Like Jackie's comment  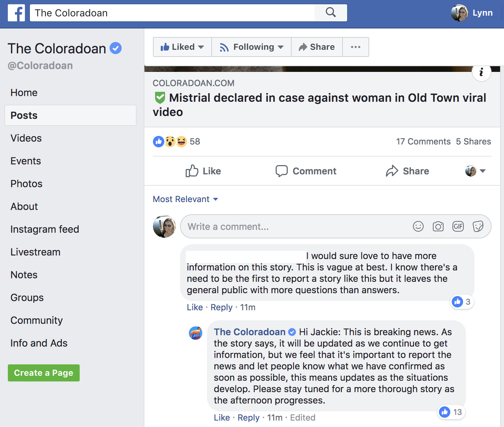point(194,307)
